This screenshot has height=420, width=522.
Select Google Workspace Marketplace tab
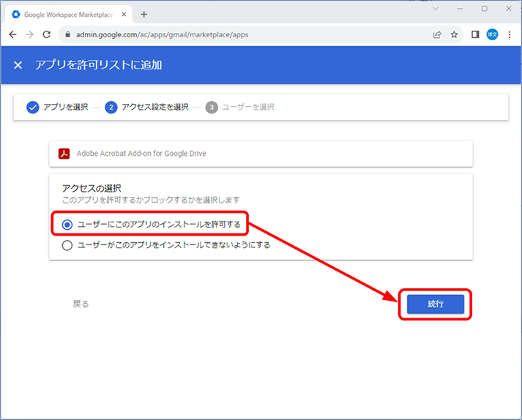[69, 15]
